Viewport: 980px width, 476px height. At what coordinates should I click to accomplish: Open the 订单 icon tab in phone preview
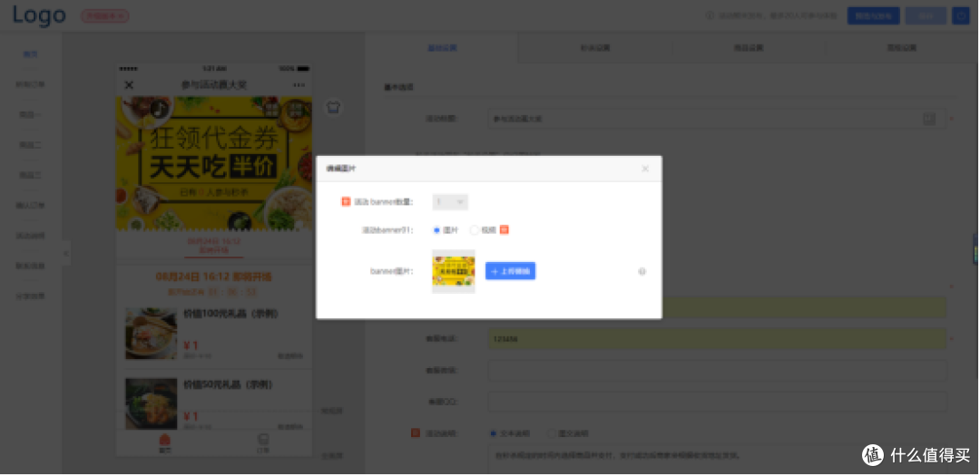(263, 442)
